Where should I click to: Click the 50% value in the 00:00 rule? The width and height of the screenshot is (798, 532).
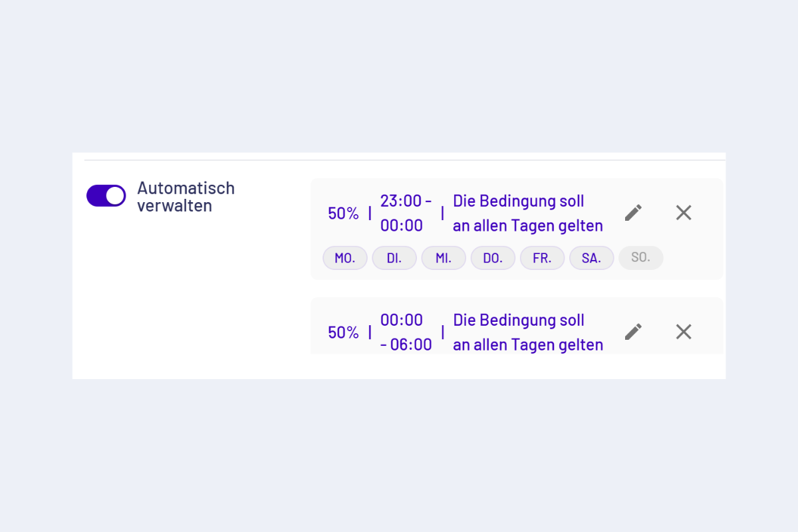pyautogui.click(x=343, y=332)
